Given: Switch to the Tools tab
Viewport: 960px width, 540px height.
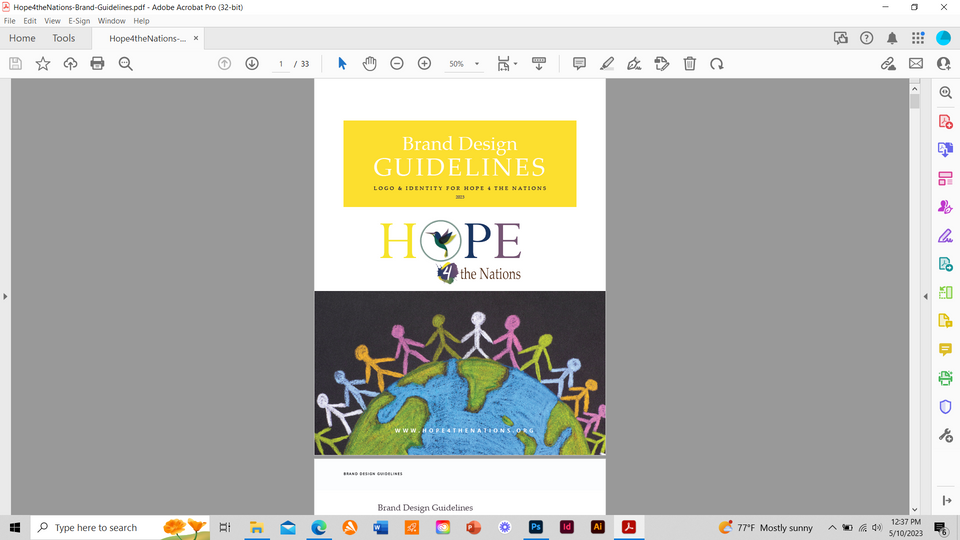Looking at the screenshot, I should tap(63, 38).
